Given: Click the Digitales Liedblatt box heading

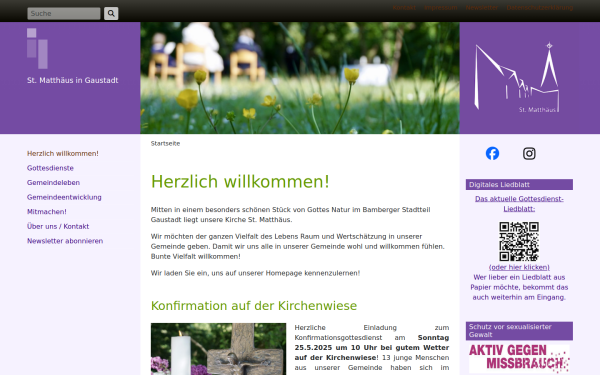Looking at the screenshot, I should 519,184.
